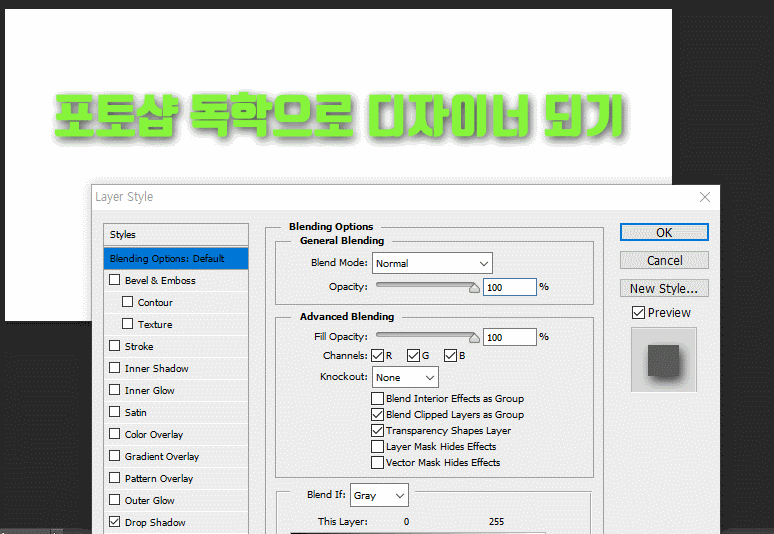Viewport: 774px width, 534px height.
Task: Click the Gradient Overlay style label
Action: tap(161, 457)
